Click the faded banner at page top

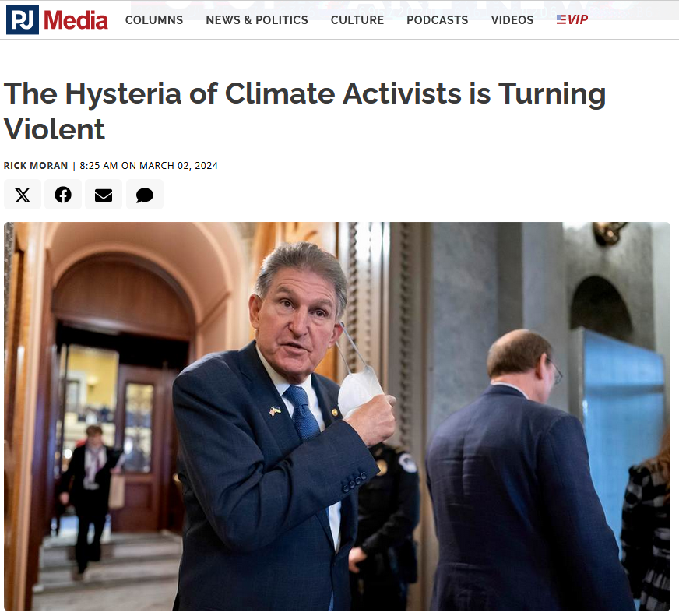tap(404, 9)
